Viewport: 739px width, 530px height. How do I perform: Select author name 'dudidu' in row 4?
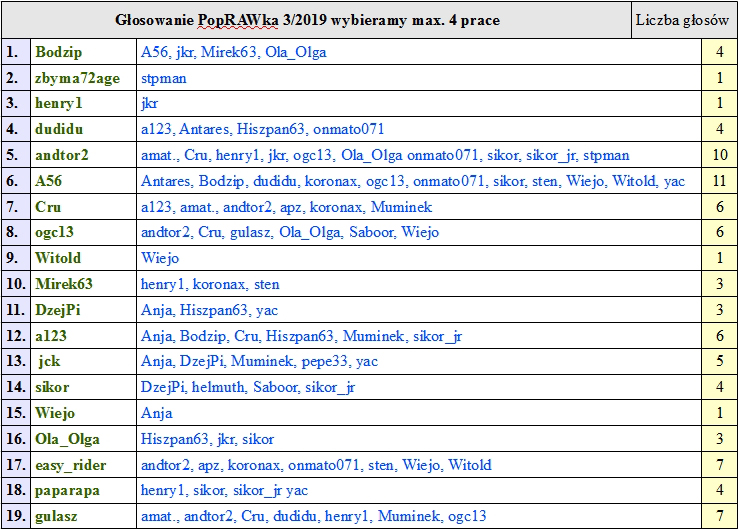(59, 129)
